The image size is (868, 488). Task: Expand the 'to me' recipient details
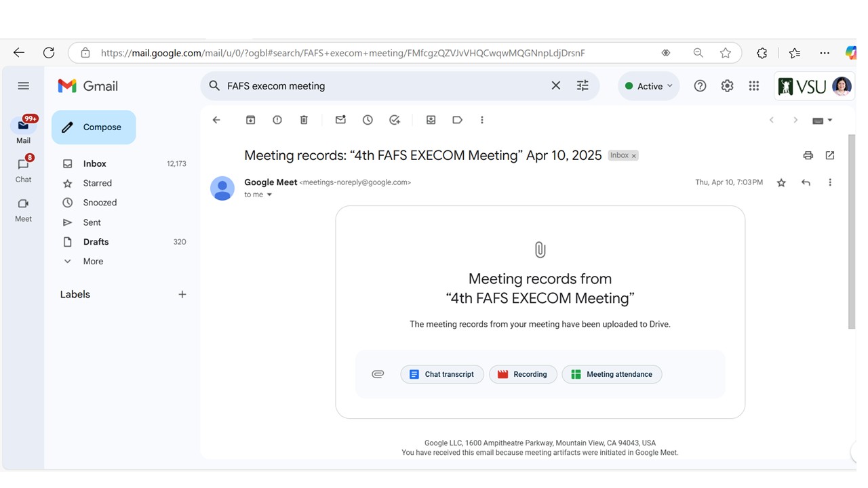tap(269, 195)
